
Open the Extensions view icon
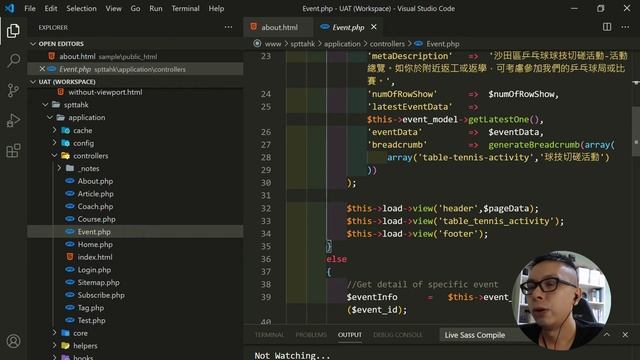13,150
